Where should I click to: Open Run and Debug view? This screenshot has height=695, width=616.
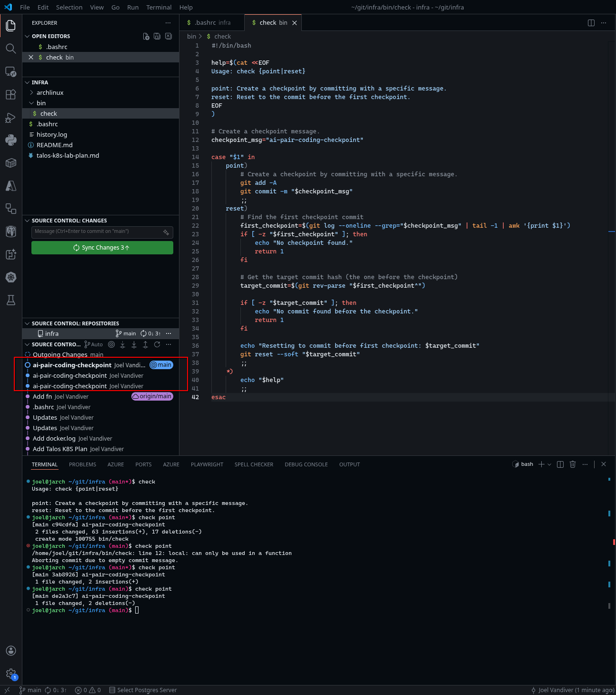click(x=10, y=117)
